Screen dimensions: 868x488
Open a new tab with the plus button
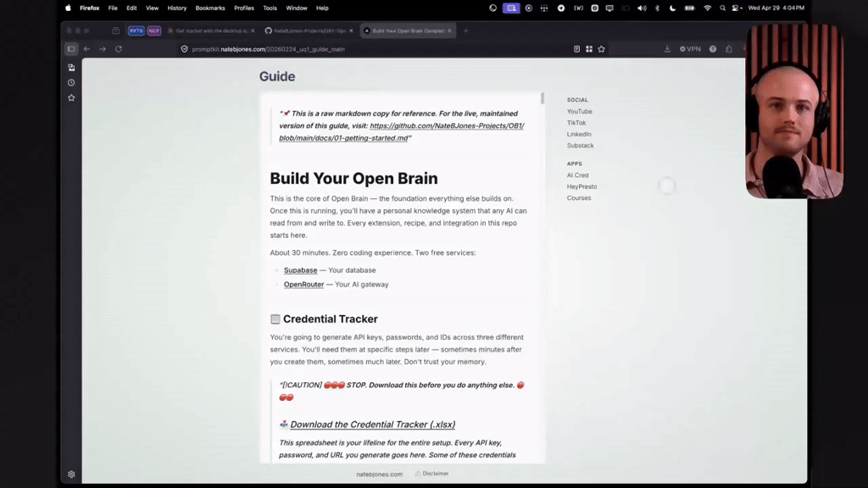(x=465, y=31)
